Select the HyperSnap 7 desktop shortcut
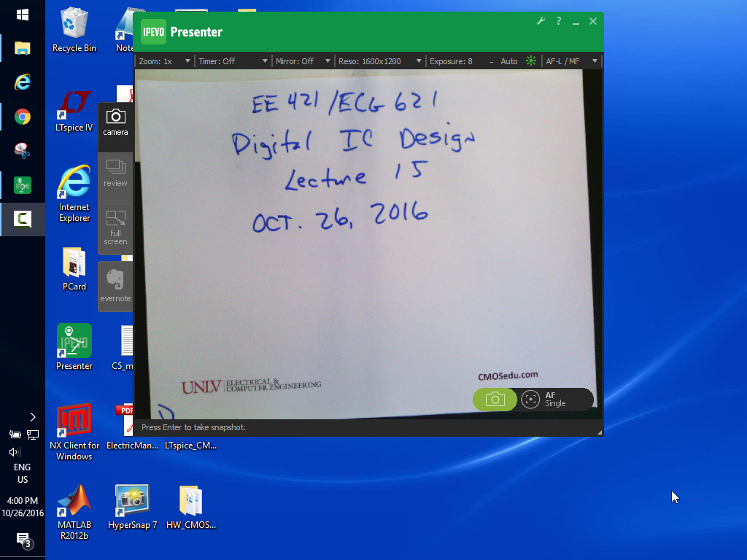This screenshot has width=747, height=560. coord(133,507)
